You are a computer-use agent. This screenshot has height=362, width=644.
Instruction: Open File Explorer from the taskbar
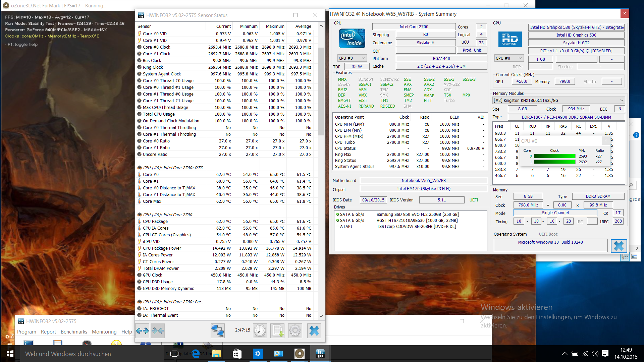[216, 354]
